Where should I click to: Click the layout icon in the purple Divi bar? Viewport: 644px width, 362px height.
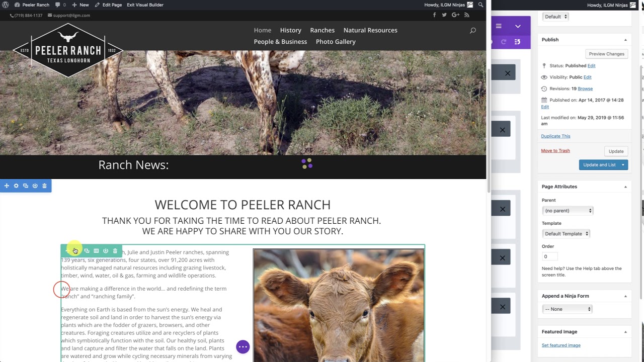(518, 42)
